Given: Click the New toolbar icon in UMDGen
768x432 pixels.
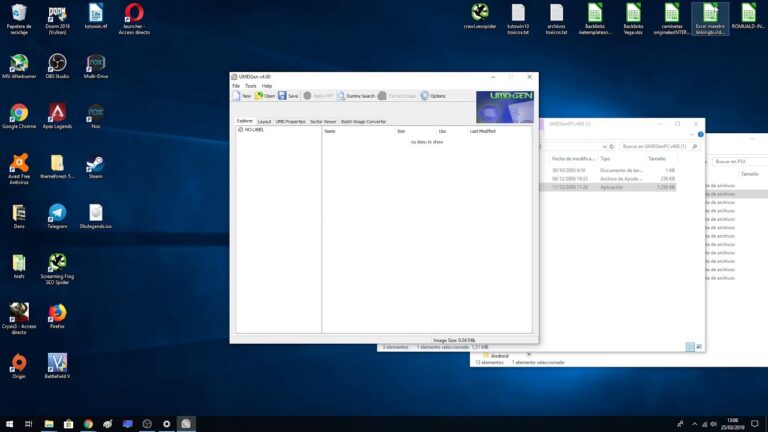Looking at the screenshot, I should point(238,96).
